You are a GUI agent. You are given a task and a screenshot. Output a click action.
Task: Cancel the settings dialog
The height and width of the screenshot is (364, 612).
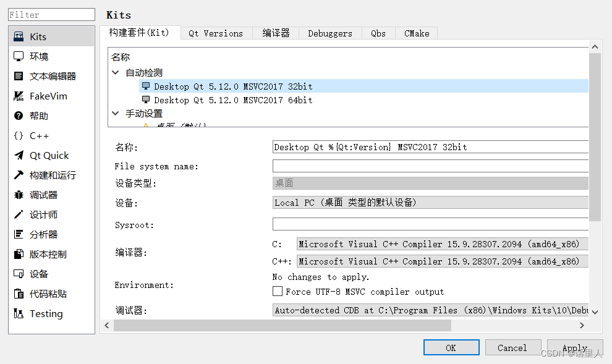513,347
